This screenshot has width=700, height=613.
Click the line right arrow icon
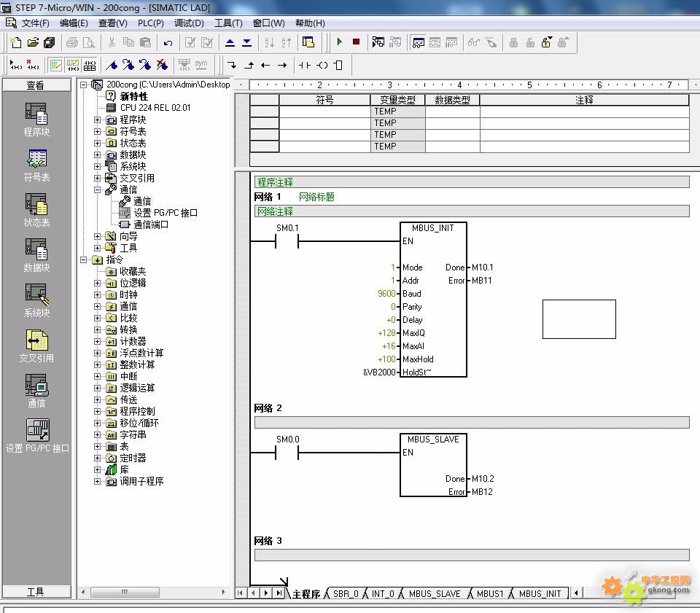click(x=282, y=65)
